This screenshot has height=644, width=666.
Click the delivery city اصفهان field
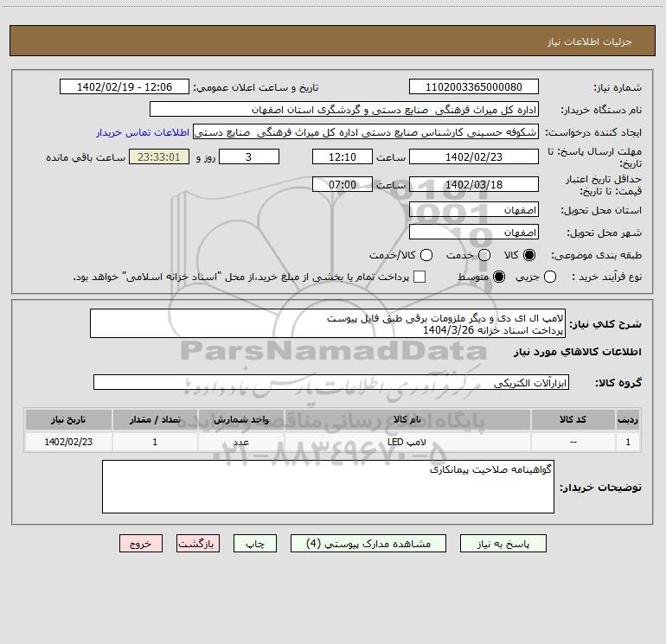click(x=474, y=232)
